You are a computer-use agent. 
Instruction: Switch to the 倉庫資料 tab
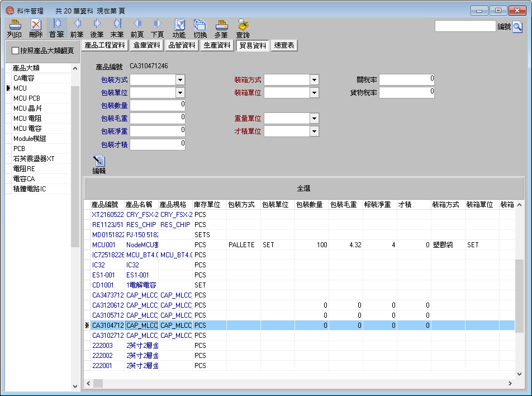(146, 45)
